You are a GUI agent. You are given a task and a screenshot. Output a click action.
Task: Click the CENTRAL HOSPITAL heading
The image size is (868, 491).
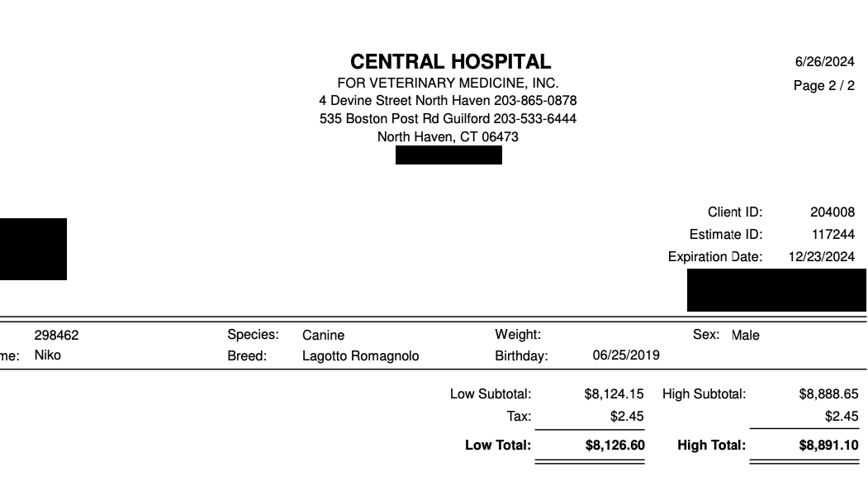click(x=450, y=61)
